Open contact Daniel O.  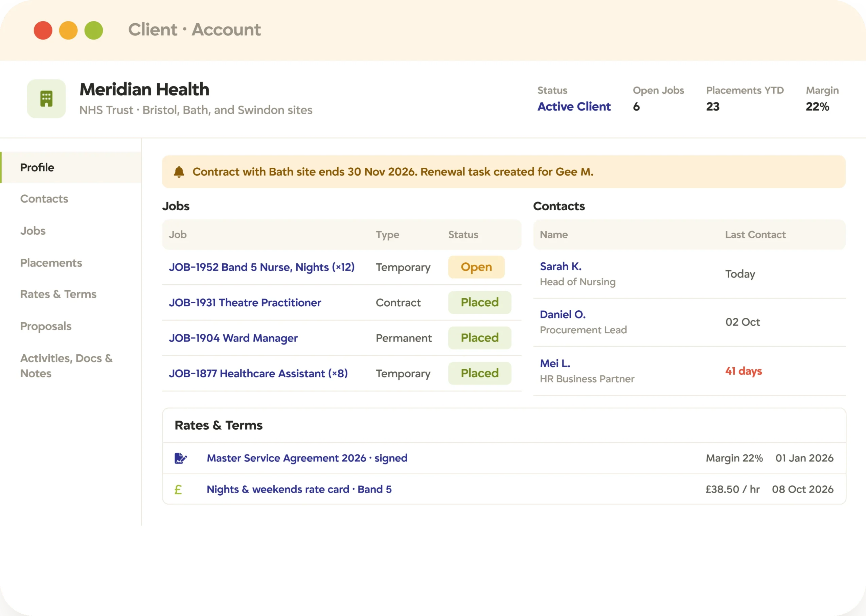click(563, 314)
